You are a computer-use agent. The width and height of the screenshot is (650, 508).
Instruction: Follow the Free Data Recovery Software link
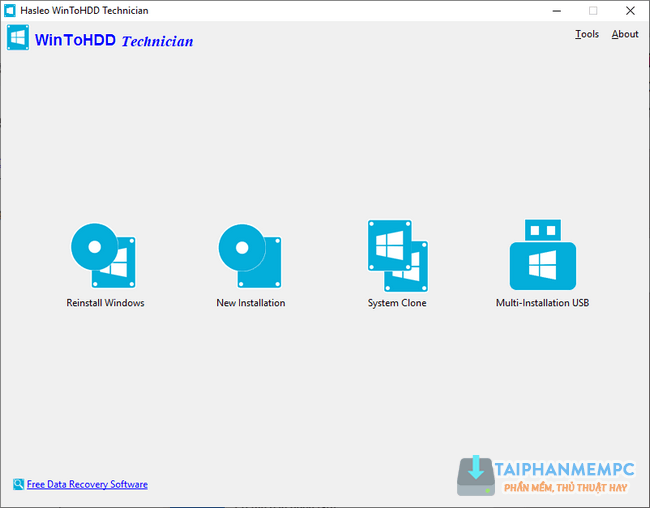(87, 484)
